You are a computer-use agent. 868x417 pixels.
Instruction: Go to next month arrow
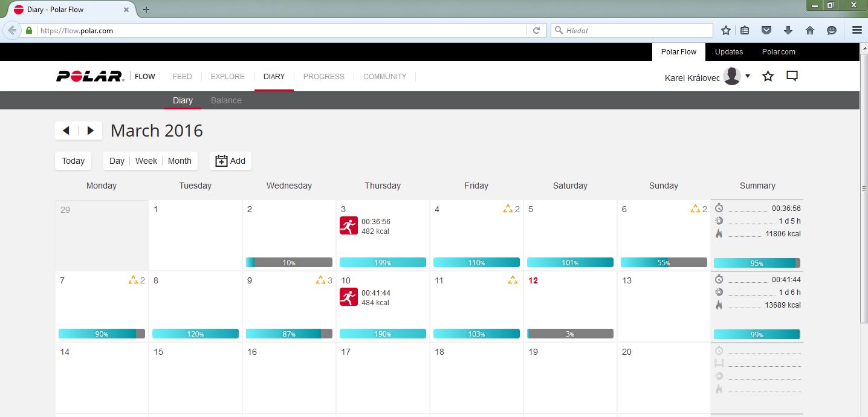pos(90,131)
